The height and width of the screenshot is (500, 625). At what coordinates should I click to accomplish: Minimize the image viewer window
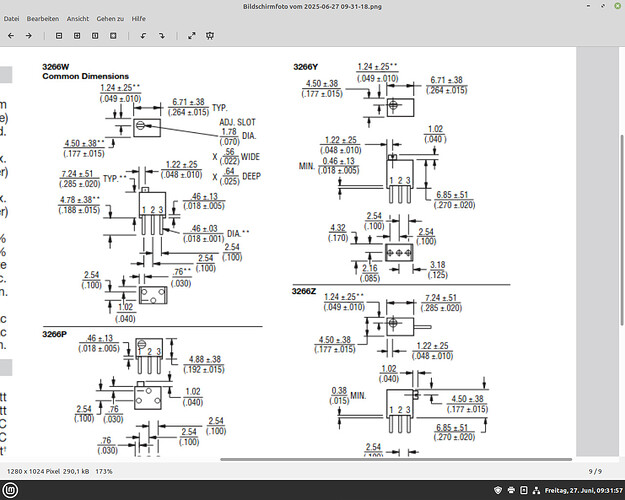pos(589,6)
